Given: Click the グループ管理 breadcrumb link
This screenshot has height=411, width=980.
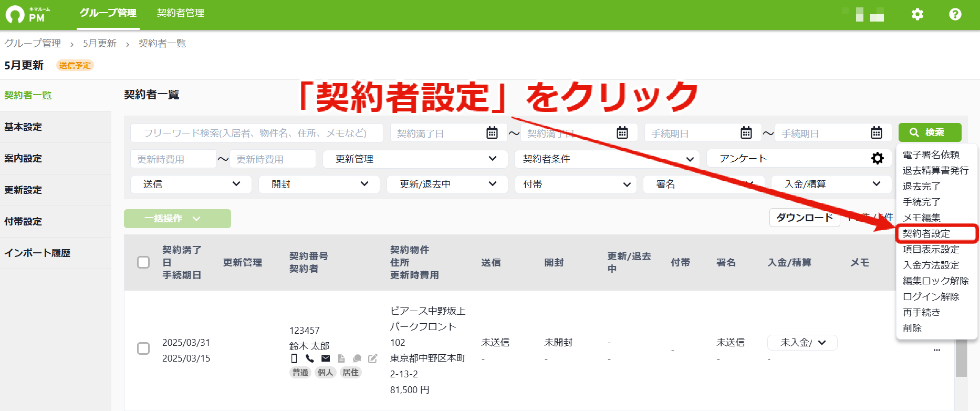Looking at the screenshot, I should (33, 43).
